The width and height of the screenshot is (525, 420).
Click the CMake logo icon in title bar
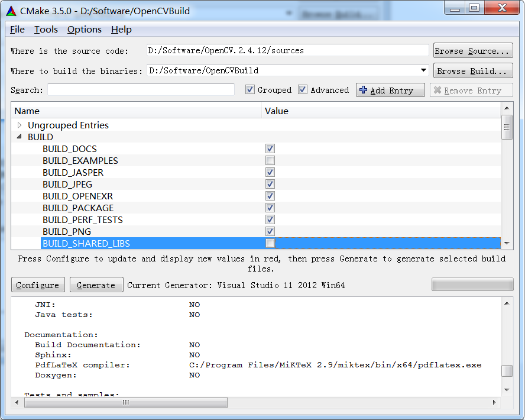[11, 11]
